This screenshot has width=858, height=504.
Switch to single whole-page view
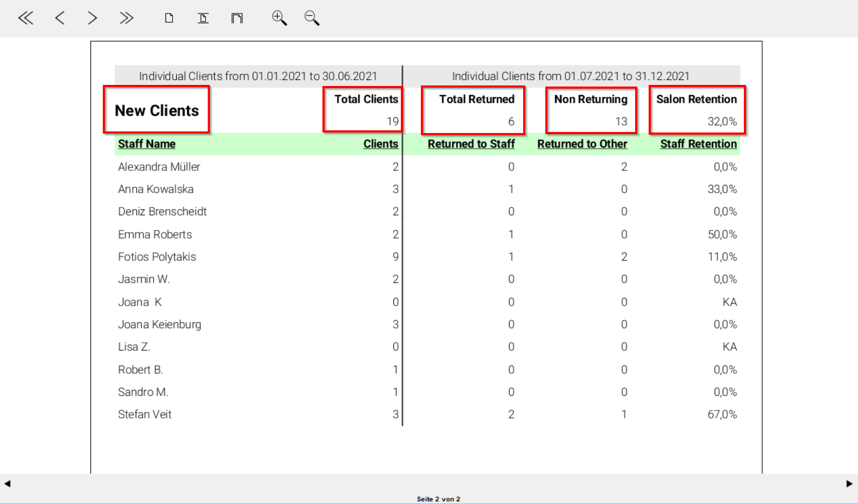coord(169,18)
